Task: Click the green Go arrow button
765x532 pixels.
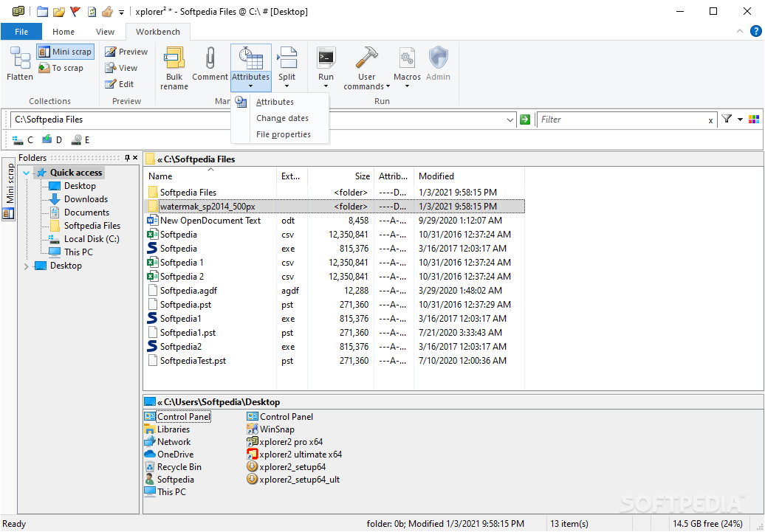Action: pos(525,120)
